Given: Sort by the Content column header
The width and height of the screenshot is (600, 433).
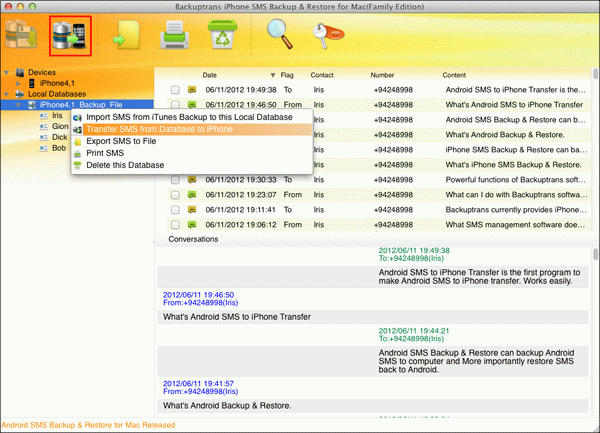Looking at the screenshot, I should coord(454,75).
